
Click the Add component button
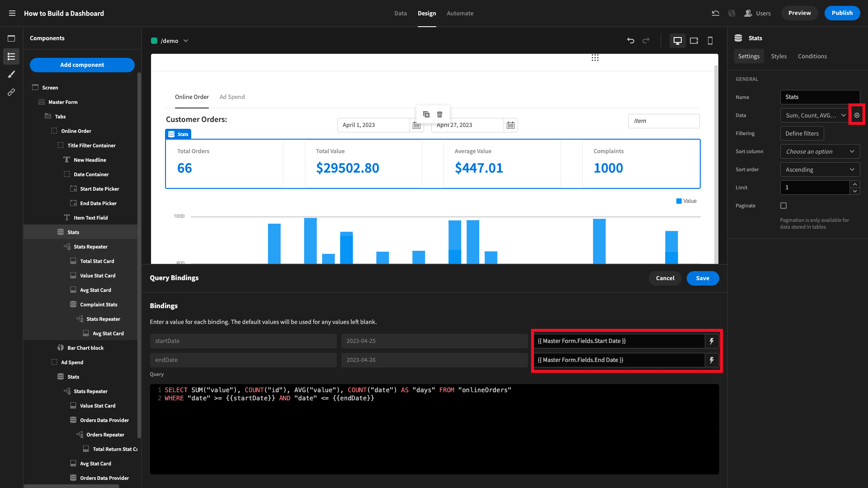click(82, 65)
